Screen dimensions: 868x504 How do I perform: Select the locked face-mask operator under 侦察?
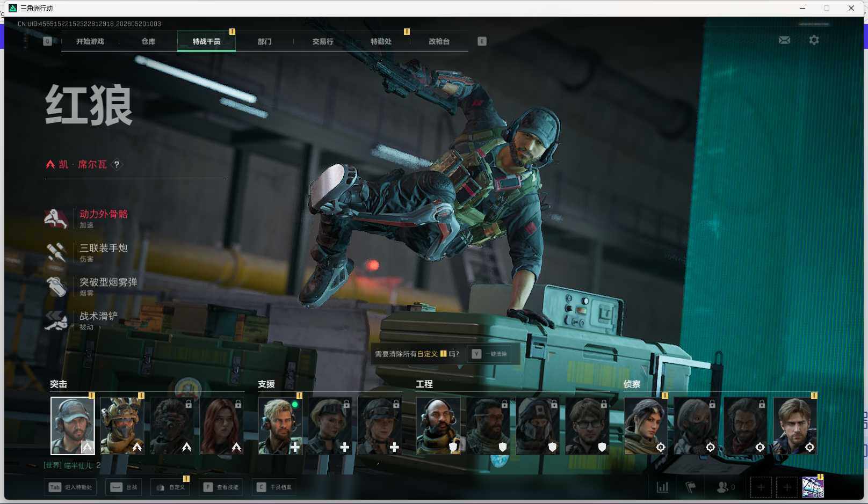point(696,426)
